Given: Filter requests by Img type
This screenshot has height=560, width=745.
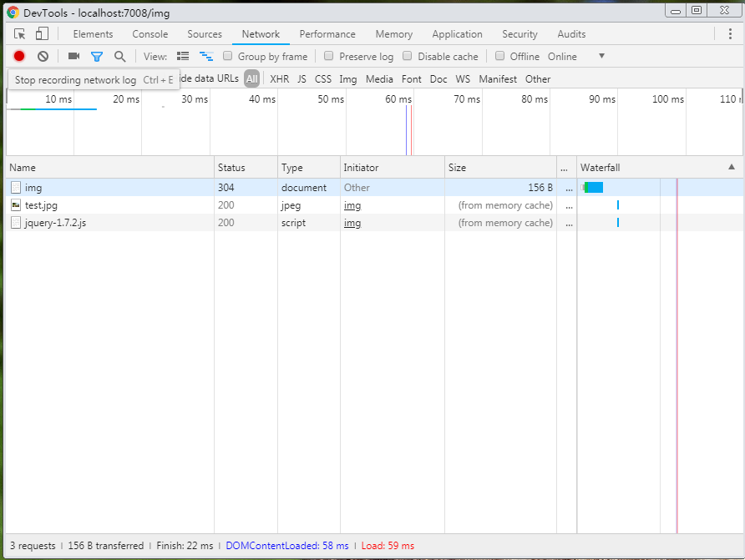Looking at the screenshot, I should click(x=347, y=79).
